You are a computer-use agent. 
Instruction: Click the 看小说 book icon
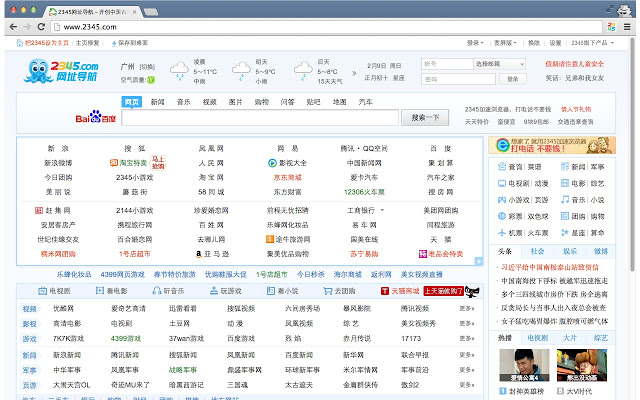[270, 291]
